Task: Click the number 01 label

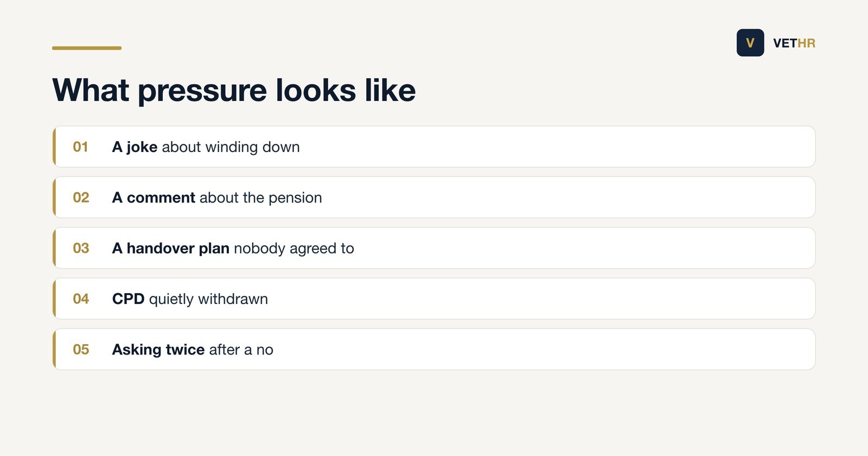Action: click(81, 147)
